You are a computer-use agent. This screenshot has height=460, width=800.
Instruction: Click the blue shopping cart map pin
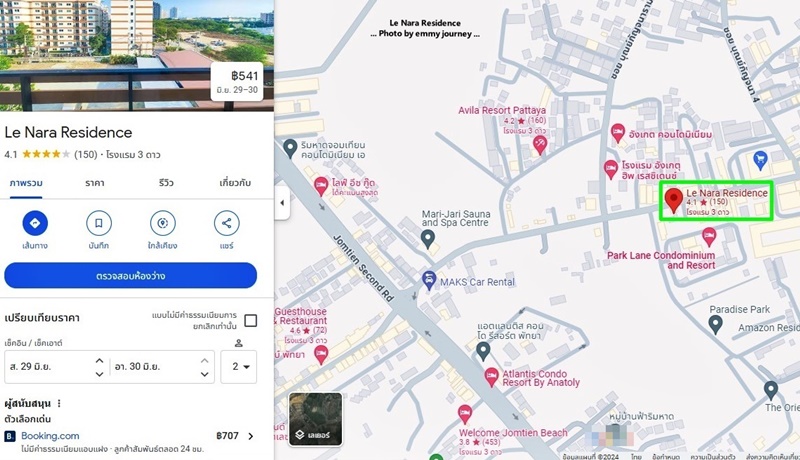(x=760, y=160)
